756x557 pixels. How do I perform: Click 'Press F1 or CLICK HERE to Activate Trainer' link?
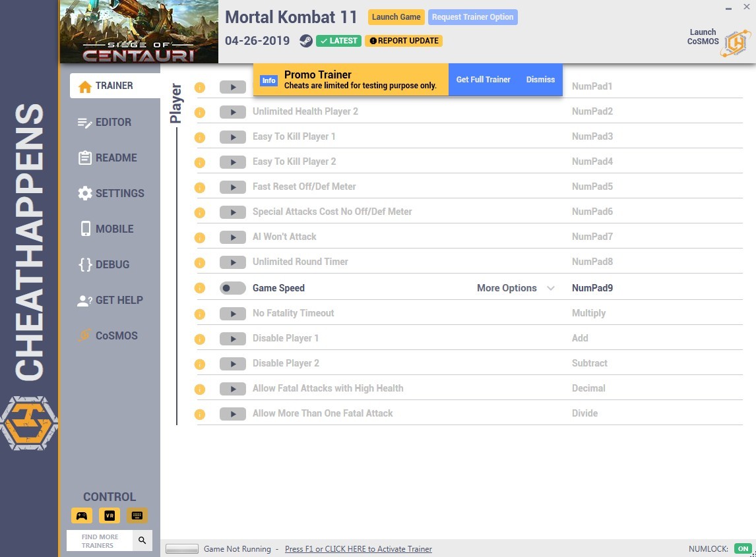click(x=358, y=549)
